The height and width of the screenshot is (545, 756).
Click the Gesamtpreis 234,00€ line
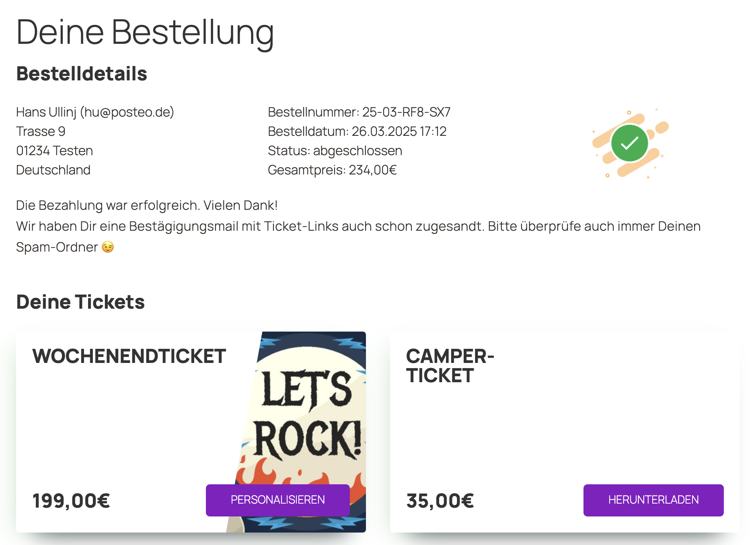point(332,170)
